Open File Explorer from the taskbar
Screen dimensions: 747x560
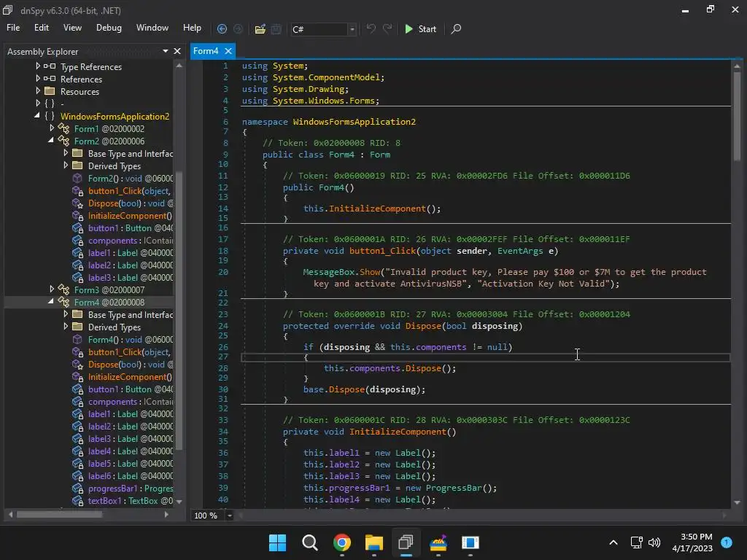[x=374, y=542]
